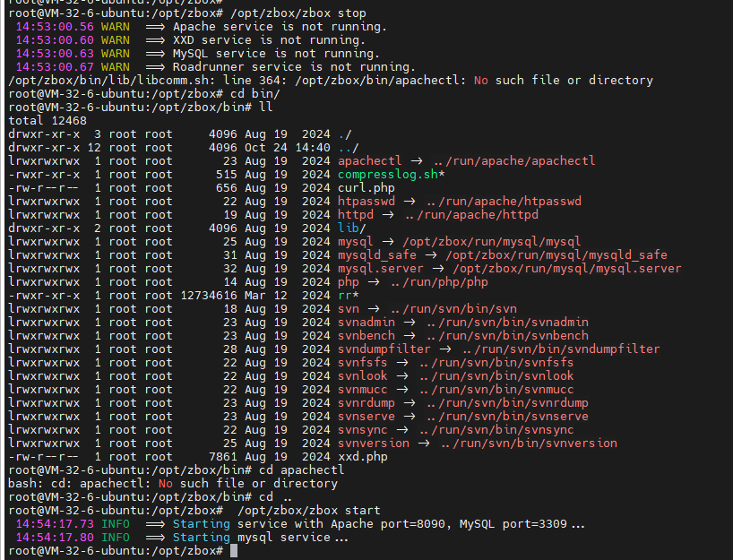The height and width of the screenshot is (560, 733).
Task: Click the 'svnbench' symlink name
Action: pyautogui.click(x=366, y=336)
